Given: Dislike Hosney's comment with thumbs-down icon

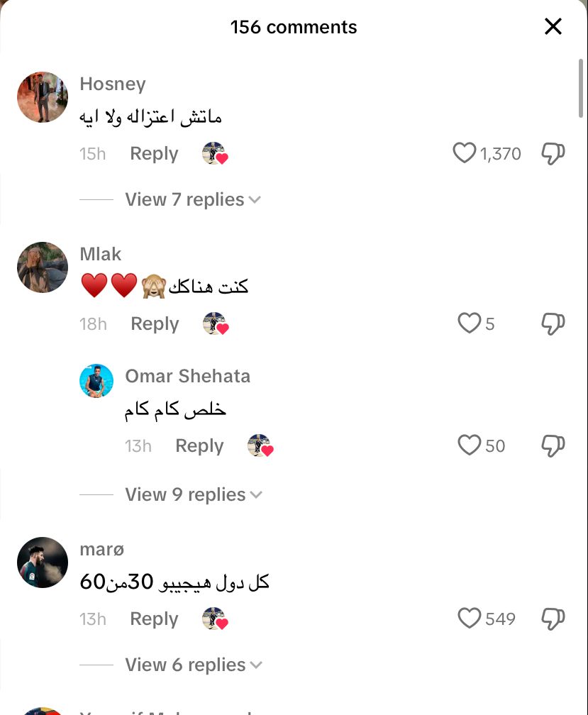Looking at the screenshot, I should 553,153.
